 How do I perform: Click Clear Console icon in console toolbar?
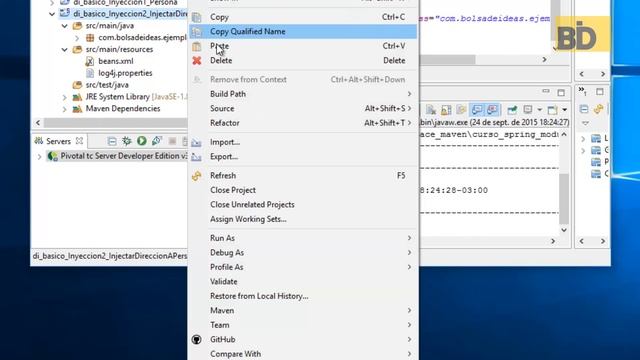(x=431, y=109)
